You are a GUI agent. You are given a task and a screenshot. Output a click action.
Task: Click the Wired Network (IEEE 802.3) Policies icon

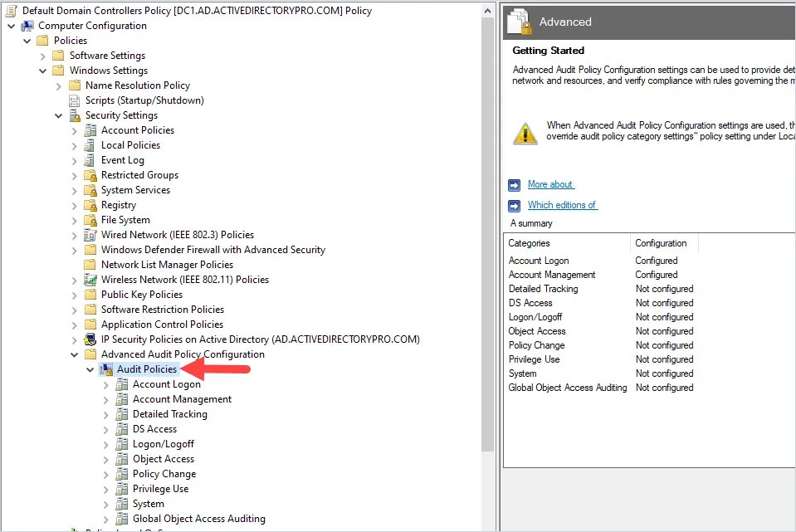[90, 234]
